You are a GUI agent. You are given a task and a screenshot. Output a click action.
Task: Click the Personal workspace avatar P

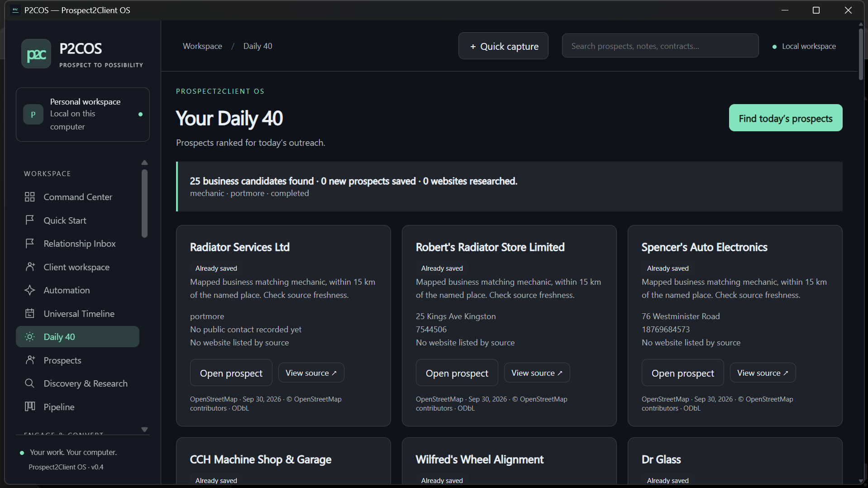(x=33, y=115)
